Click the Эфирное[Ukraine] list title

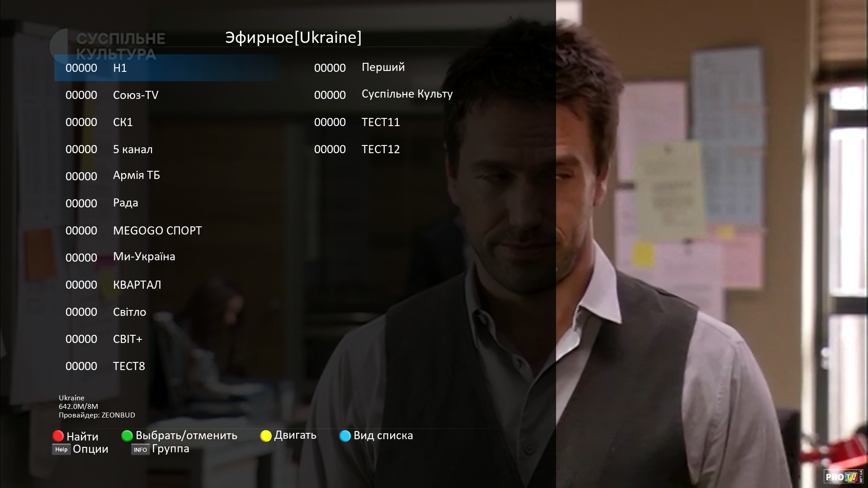click(x=293, y=37)
